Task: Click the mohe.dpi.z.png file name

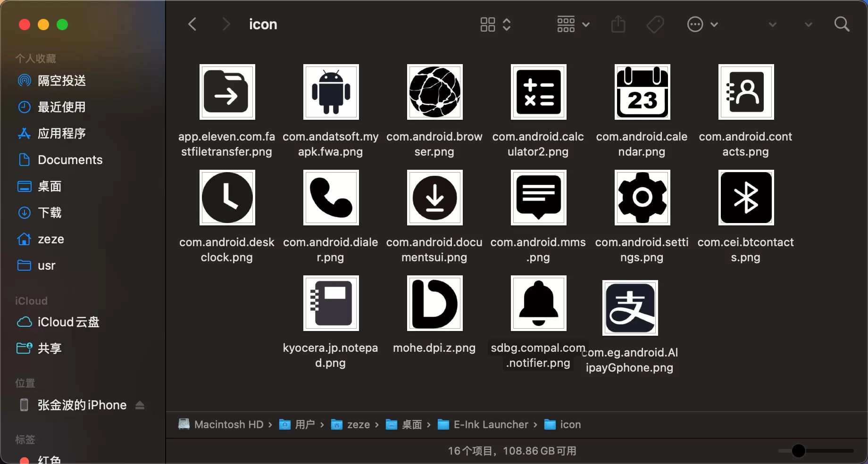Action: 434,348
